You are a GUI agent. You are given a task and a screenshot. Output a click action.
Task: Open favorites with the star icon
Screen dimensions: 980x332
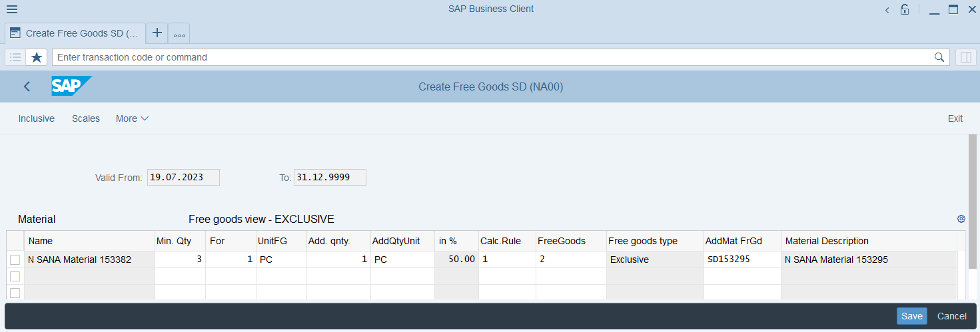[x=37, y=57]
